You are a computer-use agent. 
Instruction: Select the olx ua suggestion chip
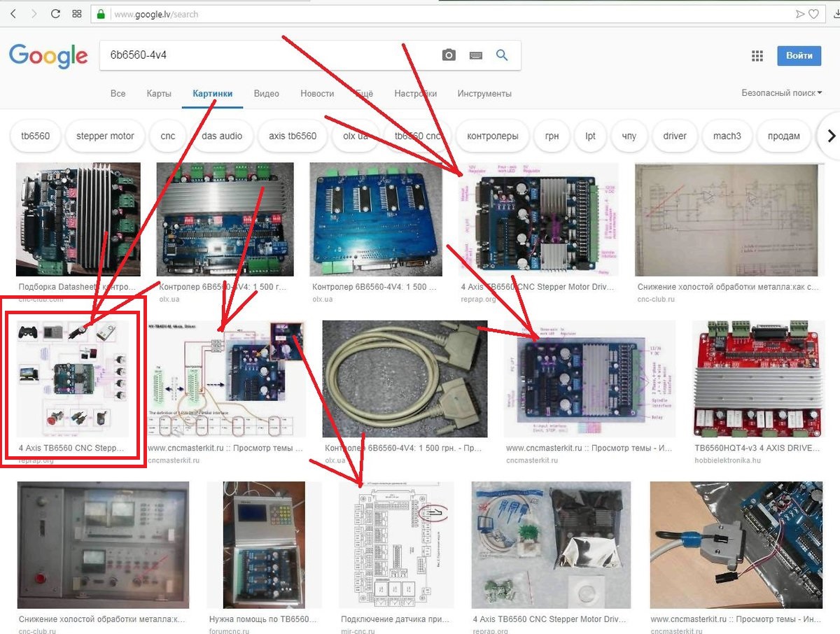[356, 136]
